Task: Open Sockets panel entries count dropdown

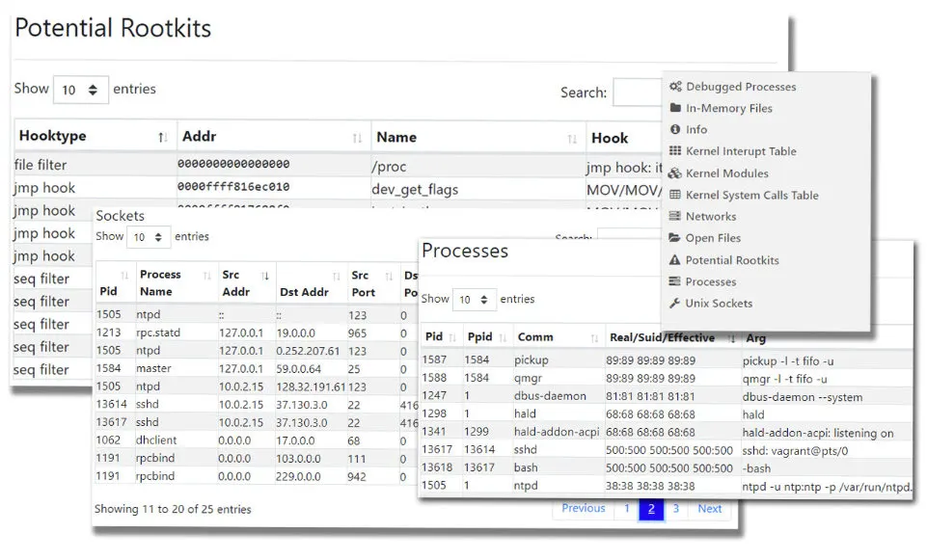Action: pyautogui.click(x=149, y=237)
